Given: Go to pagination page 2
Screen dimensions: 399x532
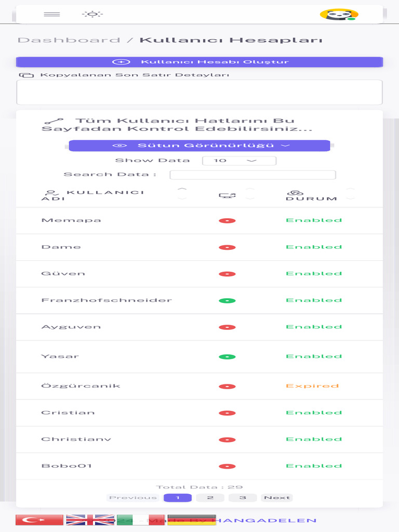Looking at the screenshot, I should (x=210, y=498).
